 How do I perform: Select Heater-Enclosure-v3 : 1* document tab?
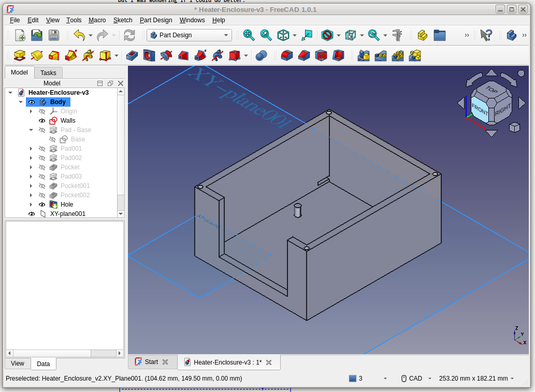coord(228,362)
